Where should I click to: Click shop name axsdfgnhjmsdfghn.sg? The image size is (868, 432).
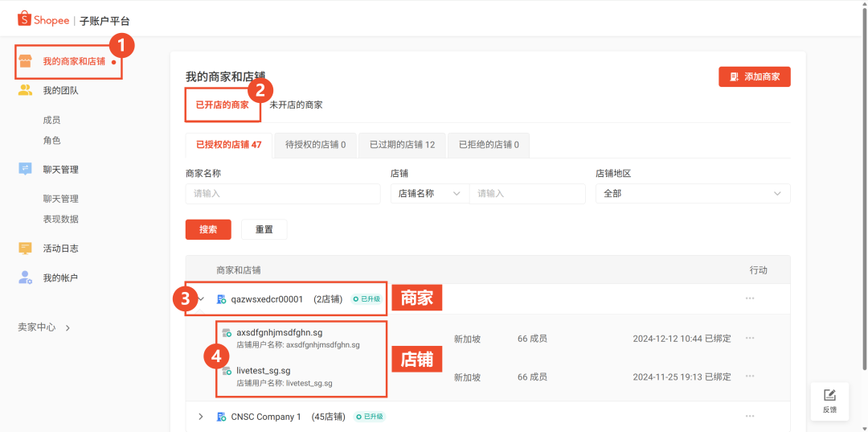point(280,333)
